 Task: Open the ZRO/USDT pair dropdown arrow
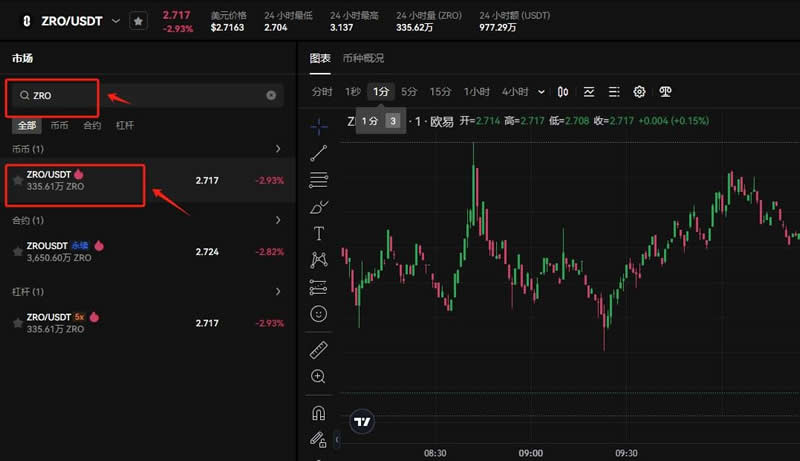pos(116,20)
